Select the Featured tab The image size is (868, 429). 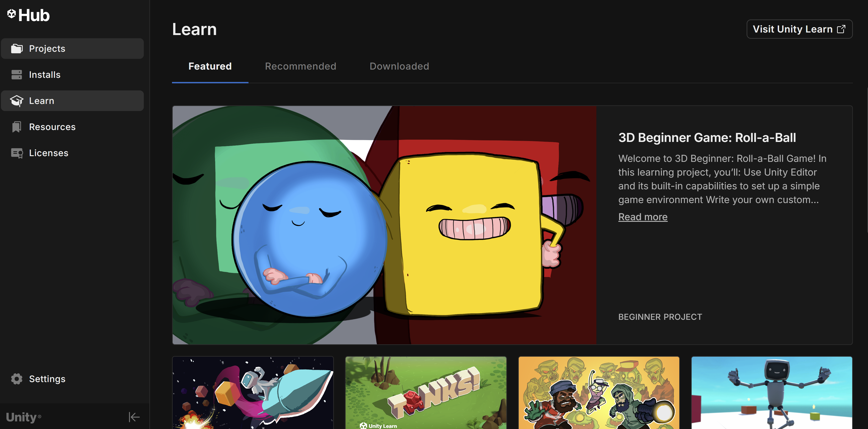210,66
